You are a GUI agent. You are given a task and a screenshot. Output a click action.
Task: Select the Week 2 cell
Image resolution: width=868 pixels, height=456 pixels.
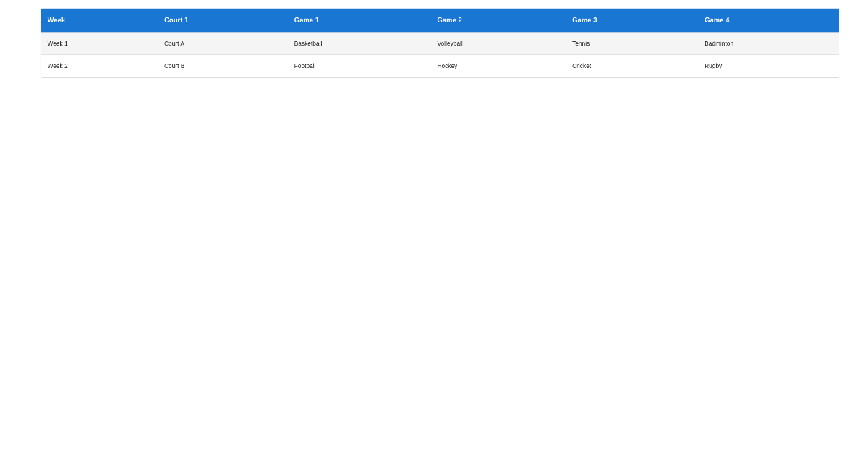point(57,66)
